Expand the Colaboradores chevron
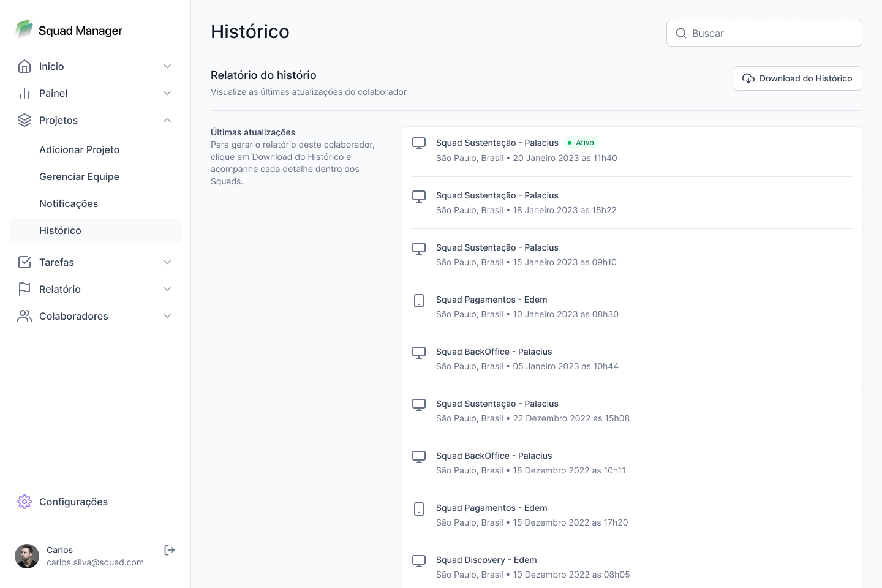This screenshot has height=588, width=882. pyautogui.click(x=167, y=316)
